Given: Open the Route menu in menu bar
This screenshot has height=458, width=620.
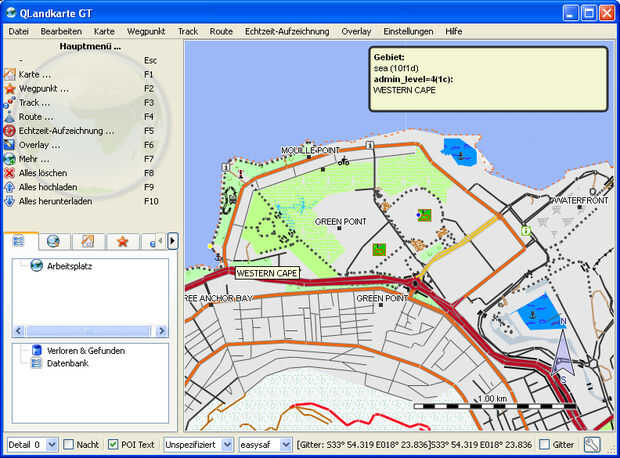Looking at the screenshot, I should tap(221, 31).
